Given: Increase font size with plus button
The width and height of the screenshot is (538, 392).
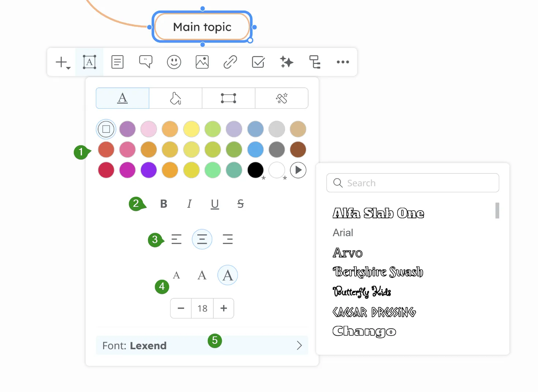Looking at the screenshot, I should pyautogui.click(x=224, y=308).
